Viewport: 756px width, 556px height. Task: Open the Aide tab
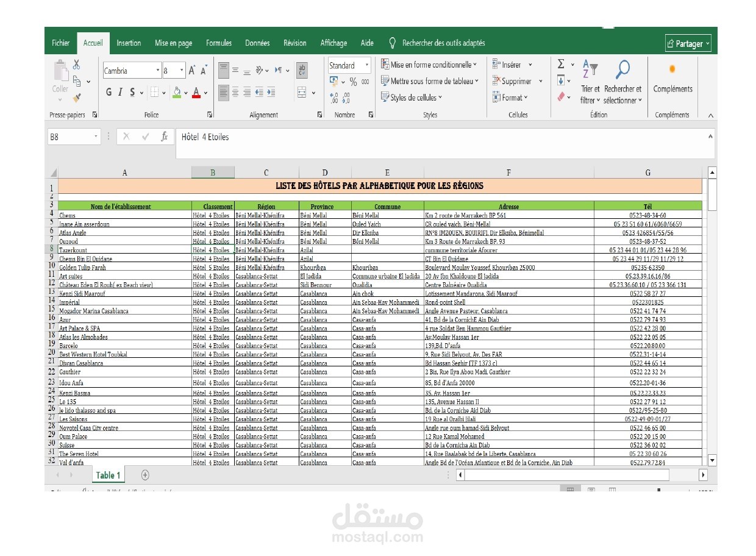pos(367,43)
